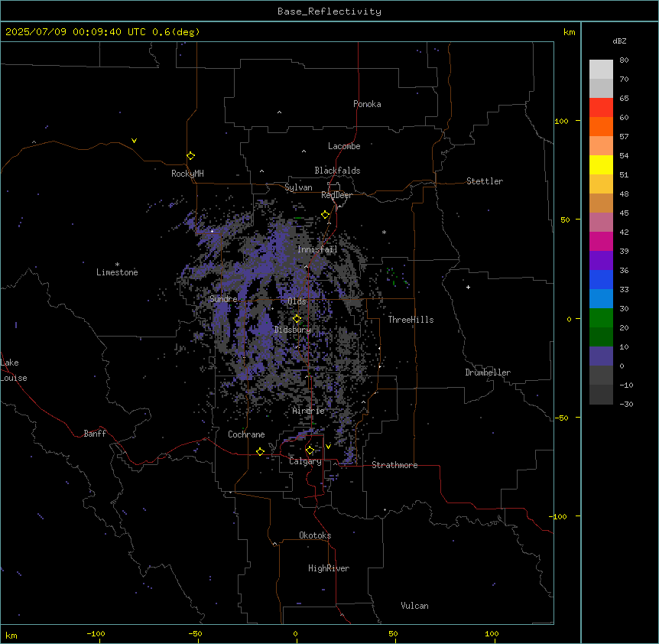Click the km unit label at top right
The image size is (659, 644).
click(570, 32)
